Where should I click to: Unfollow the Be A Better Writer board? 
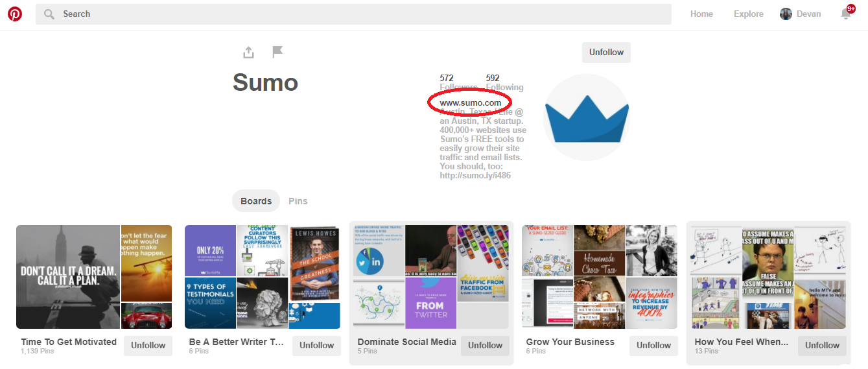tap(317, 346)
